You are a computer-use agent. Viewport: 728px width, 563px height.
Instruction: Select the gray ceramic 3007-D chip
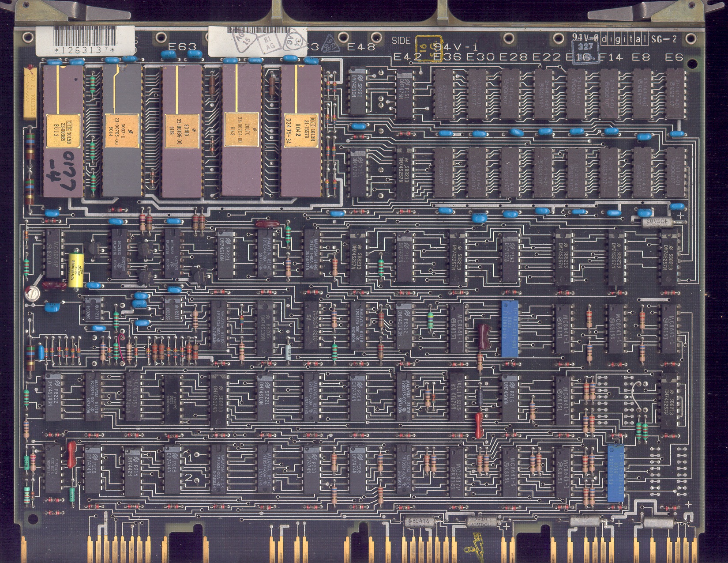122,131
